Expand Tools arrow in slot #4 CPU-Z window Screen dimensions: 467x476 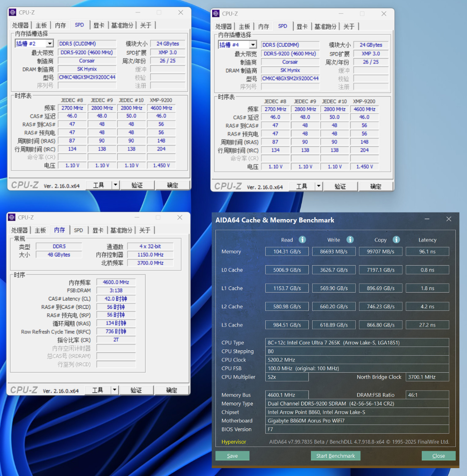tap(318, 186)
